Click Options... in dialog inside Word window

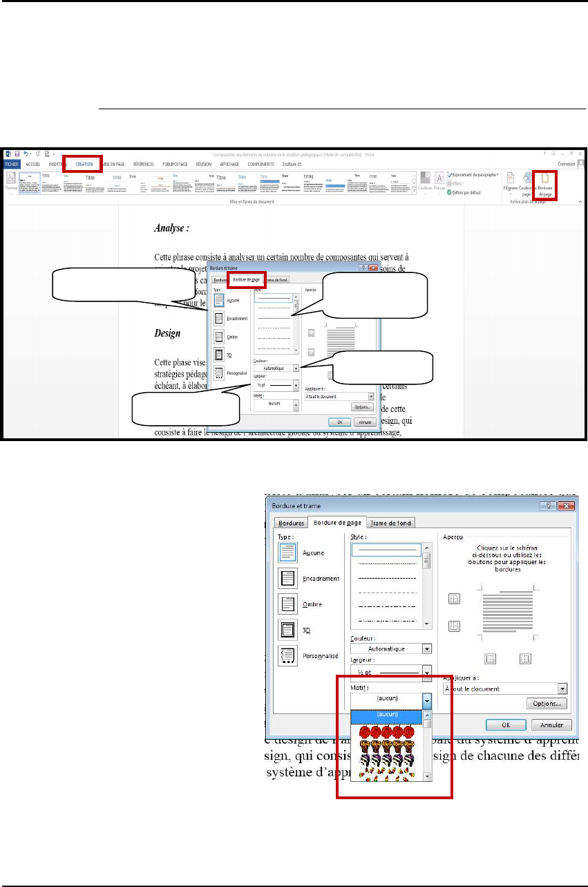362,407
